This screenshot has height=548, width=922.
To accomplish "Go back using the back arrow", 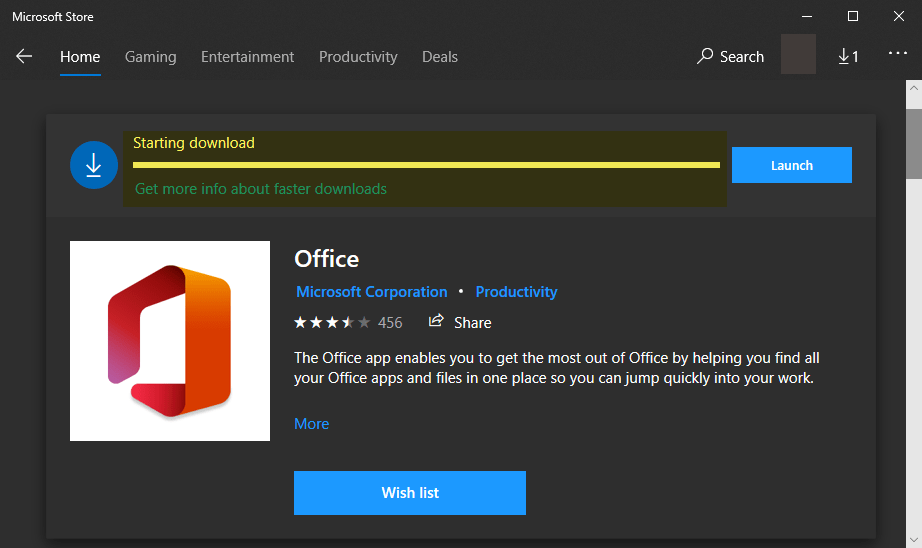I will pyautogui.click(x=24, y=56).
